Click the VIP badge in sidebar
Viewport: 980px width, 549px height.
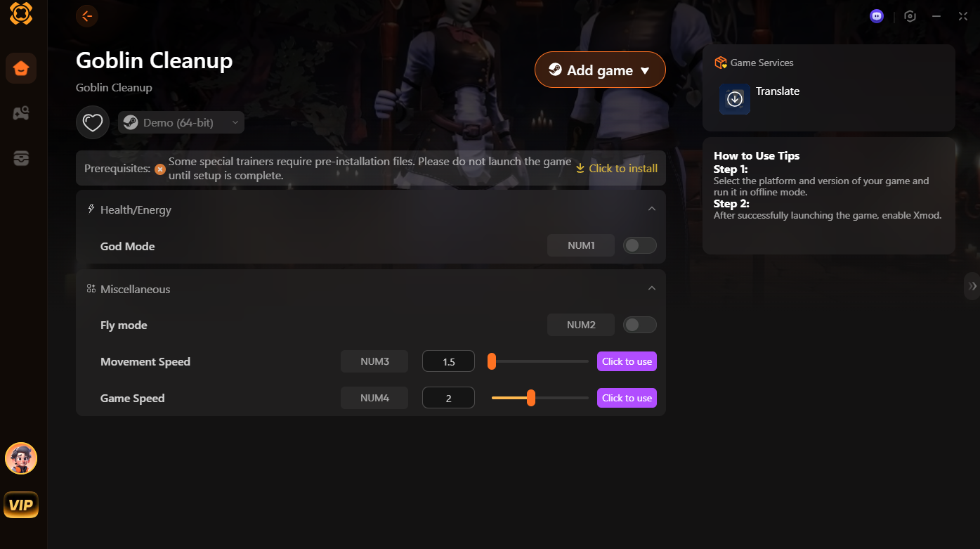21,505
